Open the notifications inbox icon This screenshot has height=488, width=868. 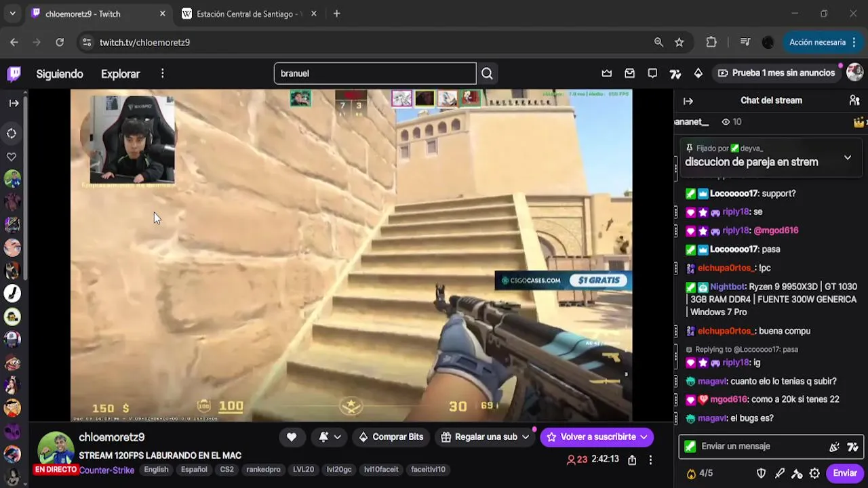tap(630, 73)
